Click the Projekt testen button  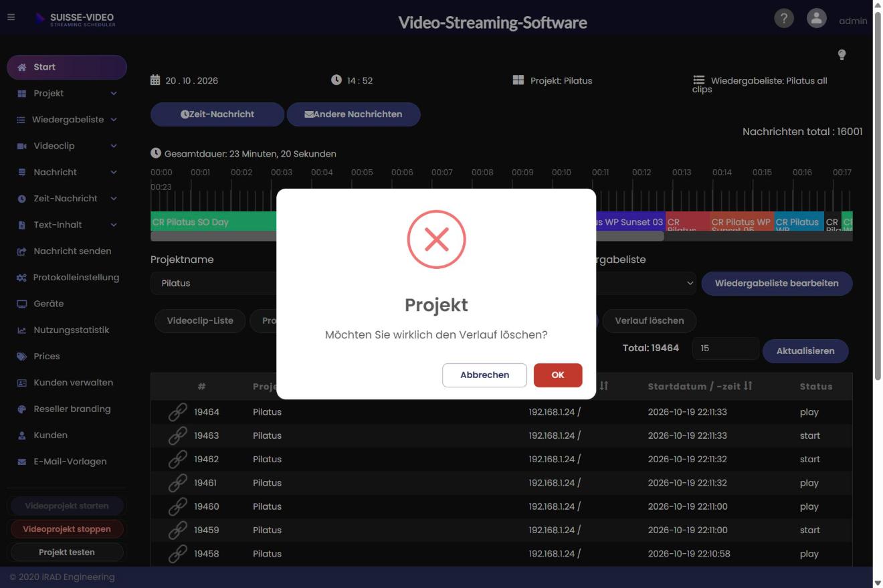click(67, 553)
